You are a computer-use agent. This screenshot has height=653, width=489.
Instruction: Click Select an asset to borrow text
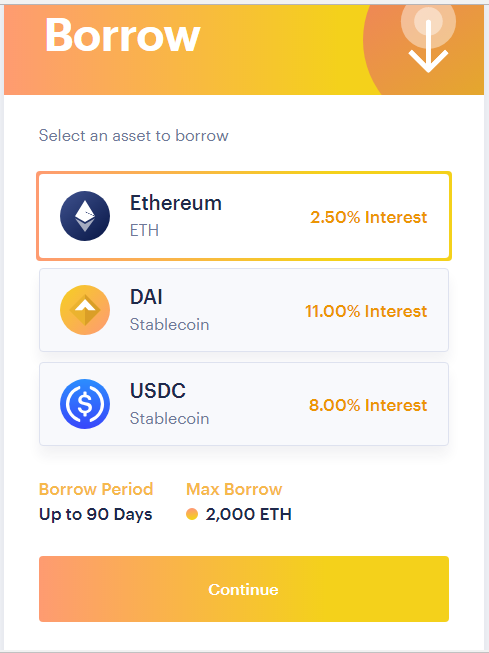coord(134,135)
